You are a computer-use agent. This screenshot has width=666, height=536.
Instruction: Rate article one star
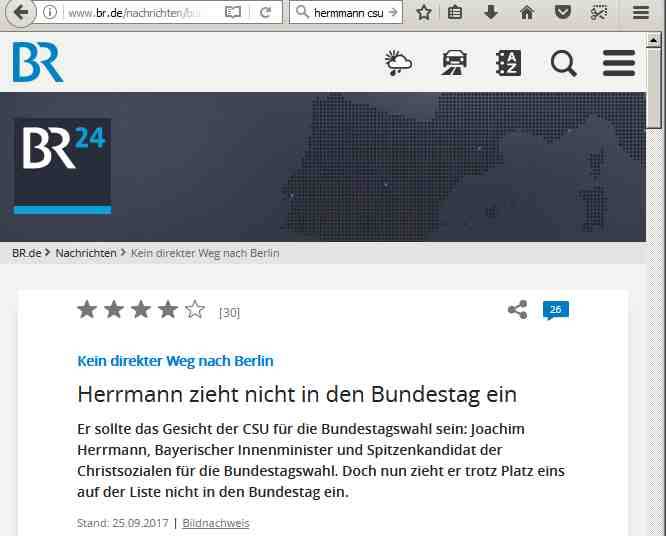pos(87,309)
